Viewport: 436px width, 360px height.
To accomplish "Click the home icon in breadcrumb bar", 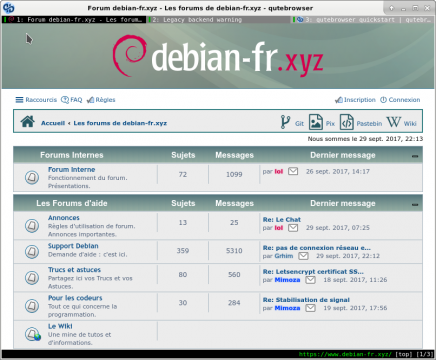I will [28, 121].
